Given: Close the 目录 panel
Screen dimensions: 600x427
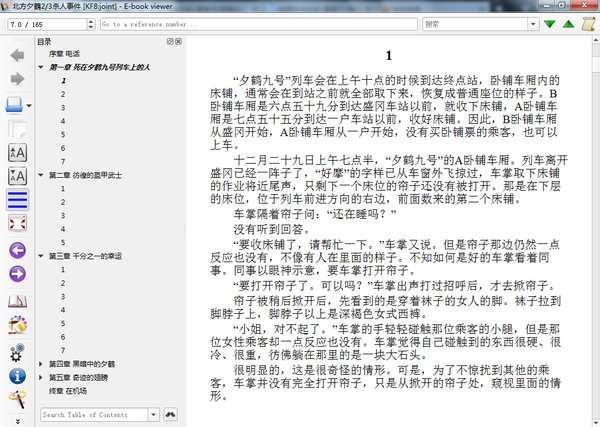Looking at the screenshot, I should [179, 41].
